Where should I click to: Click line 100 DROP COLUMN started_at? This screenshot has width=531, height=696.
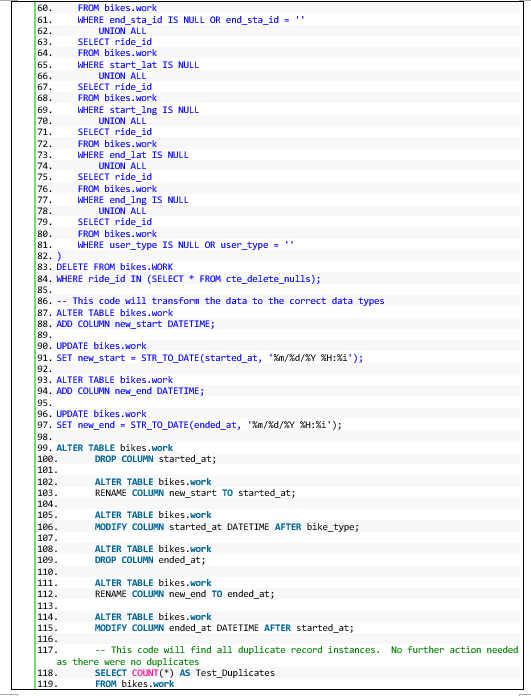coord(155,459)
